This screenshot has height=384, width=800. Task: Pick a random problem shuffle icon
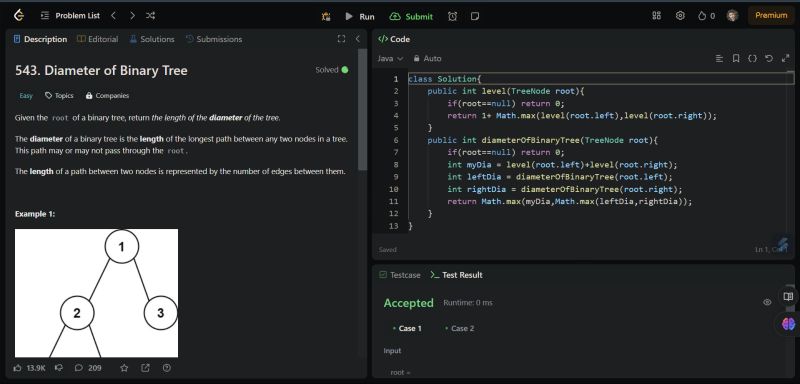(151, 16)
